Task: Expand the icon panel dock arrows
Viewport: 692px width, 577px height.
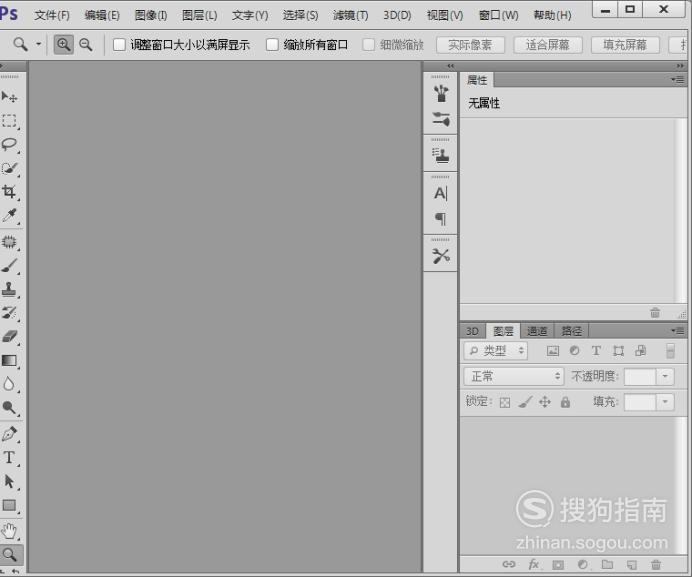Action: click(451, 66)
